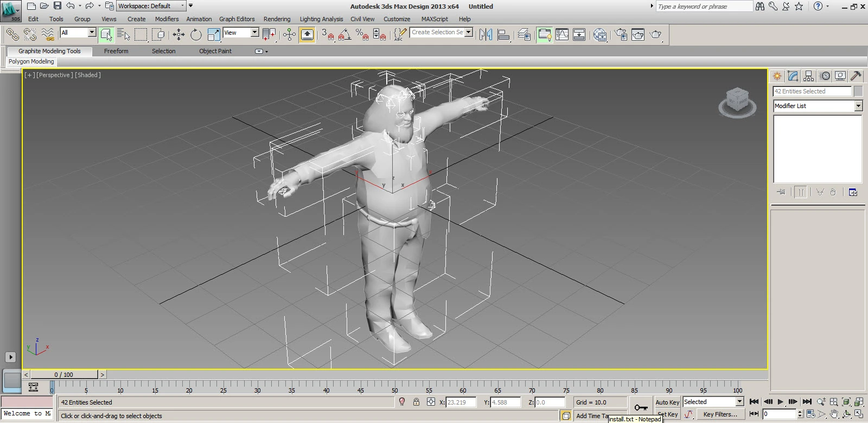Open the Hierarchy command panel tab
The image size is (868, 423).
(809, 76)
